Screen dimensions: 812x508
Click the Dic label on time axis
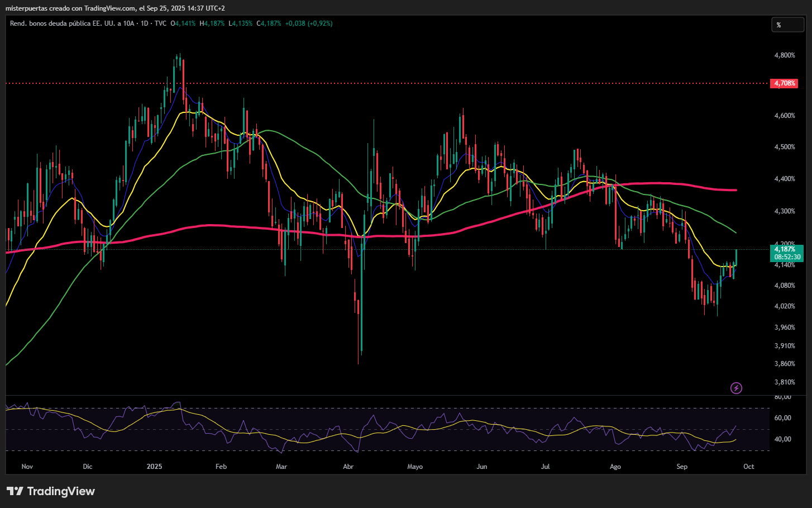(88, 467)
